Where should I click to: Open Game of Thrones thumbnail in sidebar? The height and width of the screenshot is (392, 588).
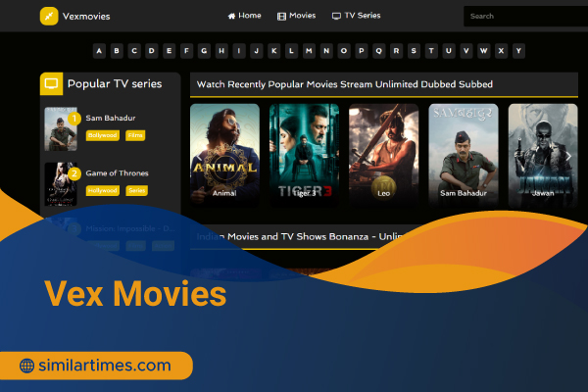(x=61, y=184)
